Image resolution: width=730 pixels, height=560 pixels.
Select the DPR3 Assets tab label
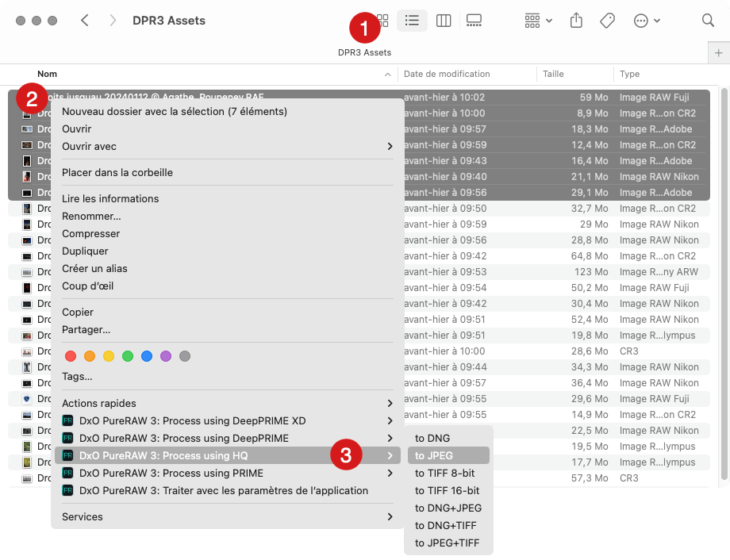pyautogui.click(x=364, y=52)
